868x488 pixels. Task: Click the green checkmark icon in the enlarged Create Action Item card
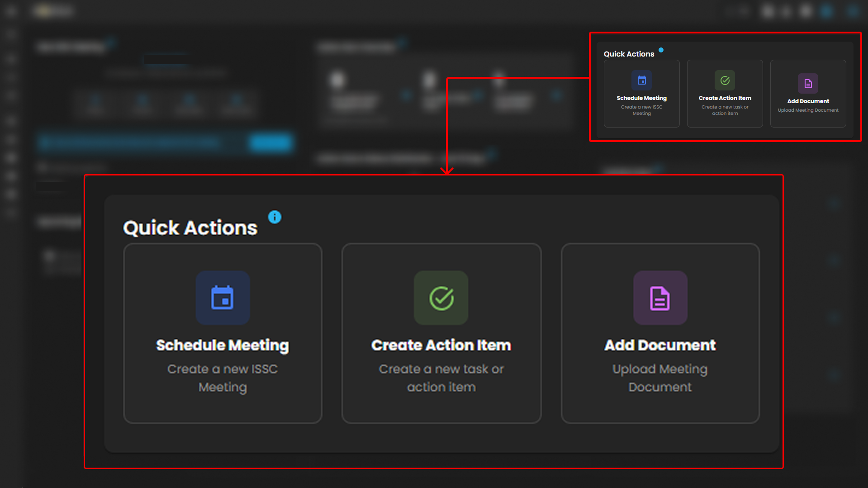[441, 298]
